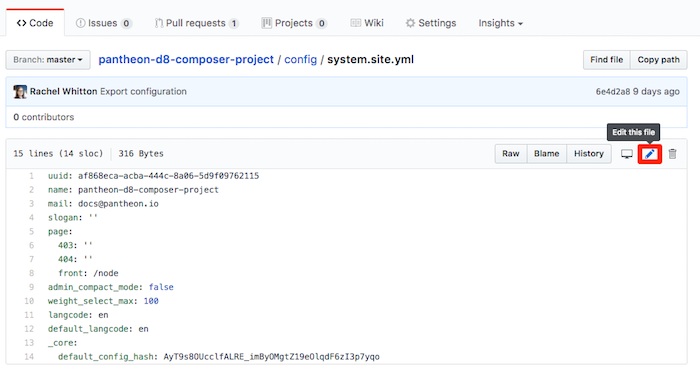The height and width of the screenshot is (377, 700).
Task: Expand the Insights dropdown
Action: pos(500,23)
